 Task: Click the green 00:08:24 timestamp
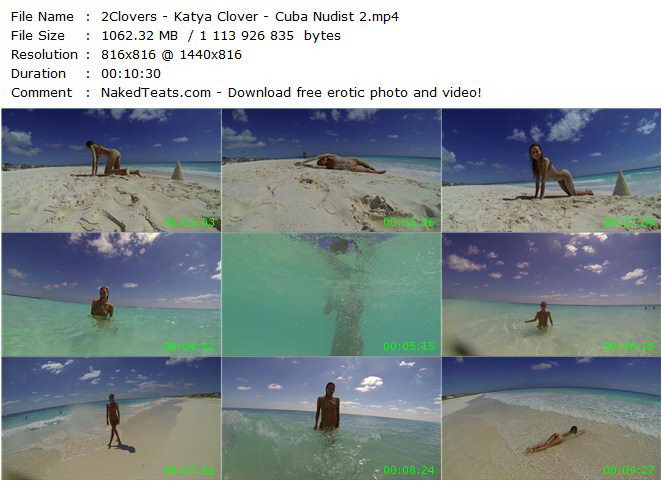click(x=409, y=470)
